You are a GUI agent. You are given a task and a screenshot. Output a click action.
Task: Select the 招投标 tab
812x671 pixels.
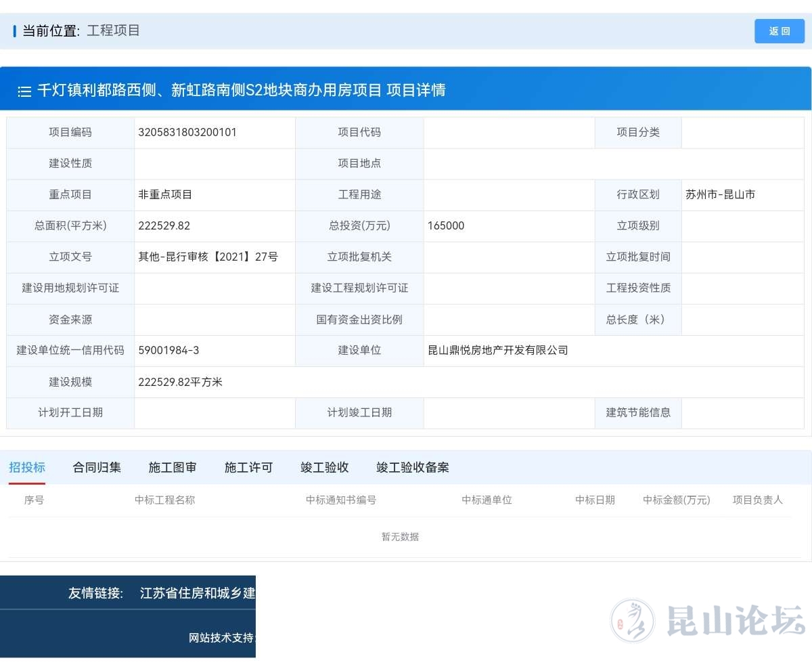(x=27, y=467)
